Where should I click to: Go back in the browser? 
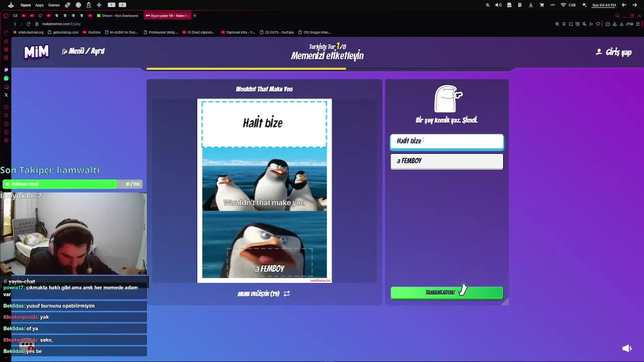15,24
